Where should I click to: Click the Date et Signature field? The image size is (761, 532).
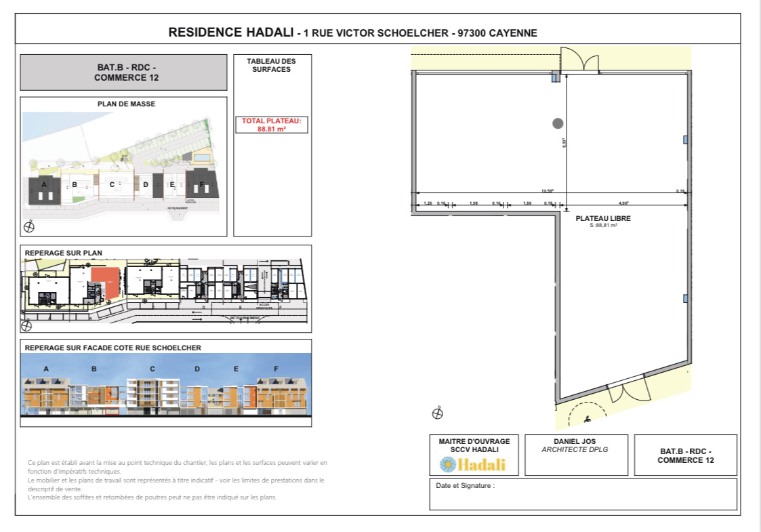pyautogui.click(x=583, y=494)
